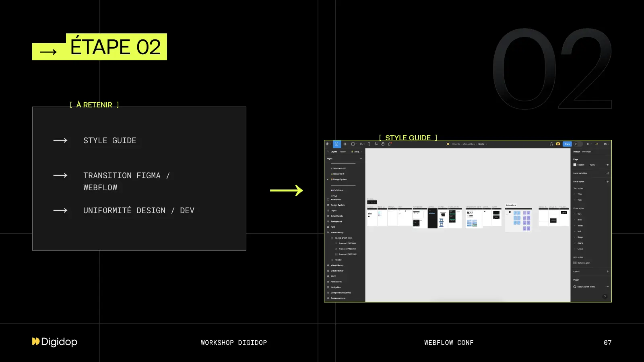The width and height of the screenshot is (644, 362).
Task: Click the Columns grid style icon
Action: point(575,263)
